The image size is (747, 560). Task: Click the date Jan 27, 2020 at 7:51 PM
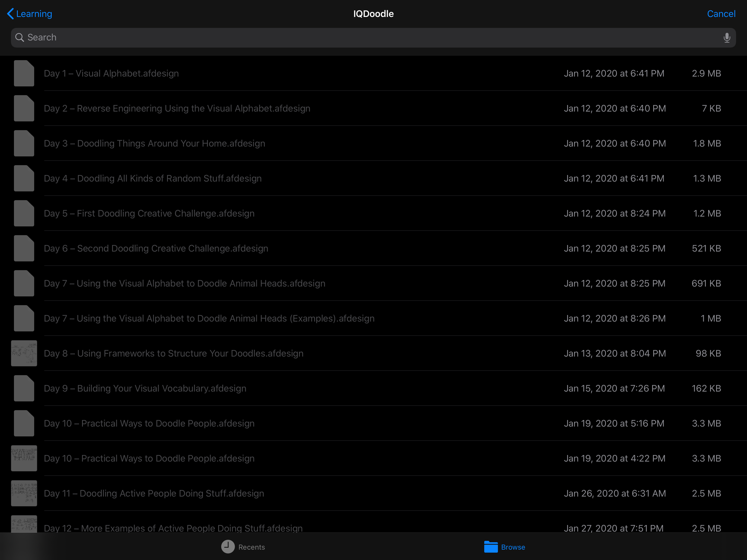point(614,528)
